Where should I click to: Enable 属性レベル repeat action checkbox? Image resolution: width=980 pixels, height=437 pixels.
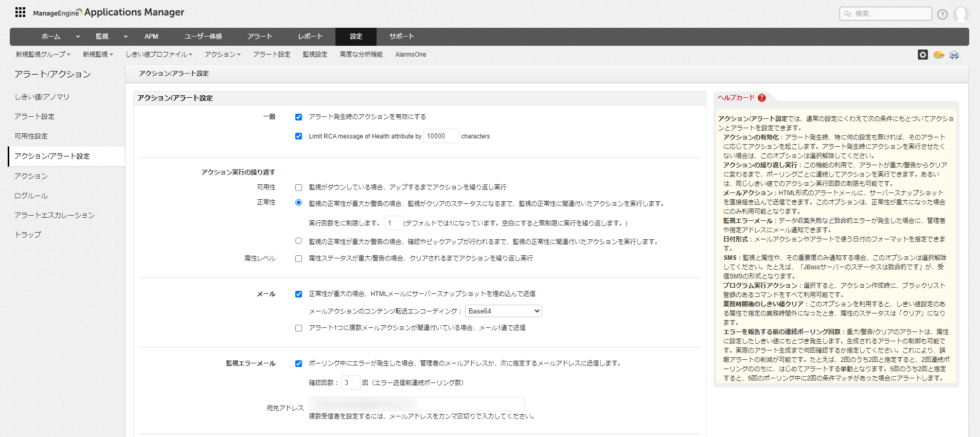click(298, 258)
